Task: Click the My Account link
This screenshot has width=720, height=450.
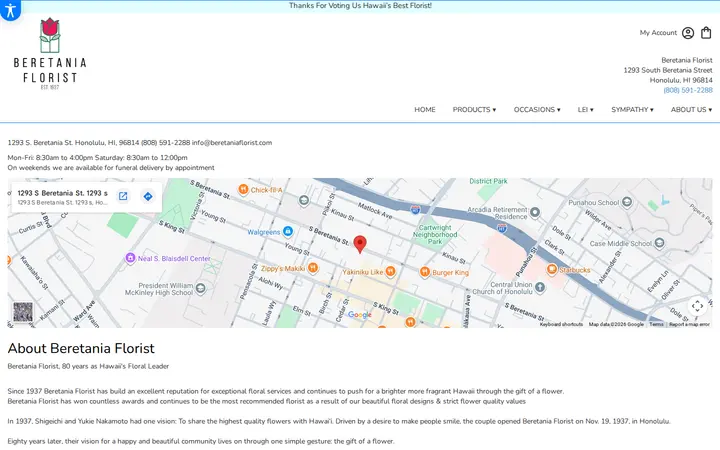Action: click(658, 33)
